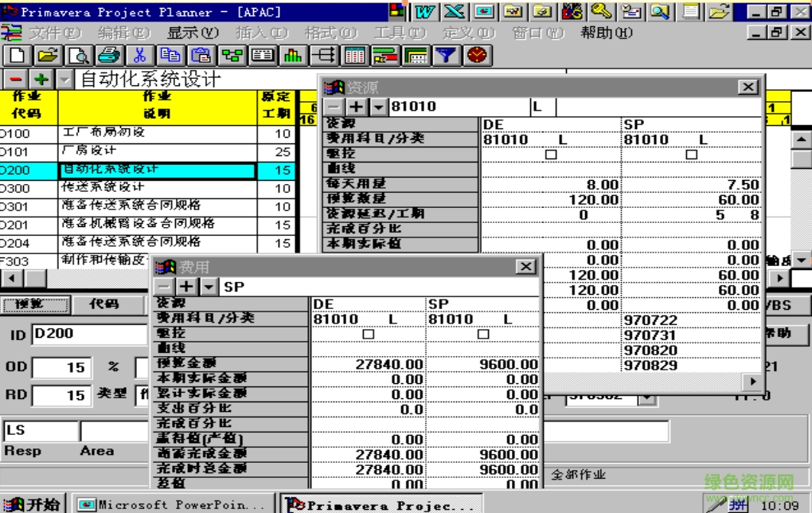Click green plus button in main edit bar

41,80
